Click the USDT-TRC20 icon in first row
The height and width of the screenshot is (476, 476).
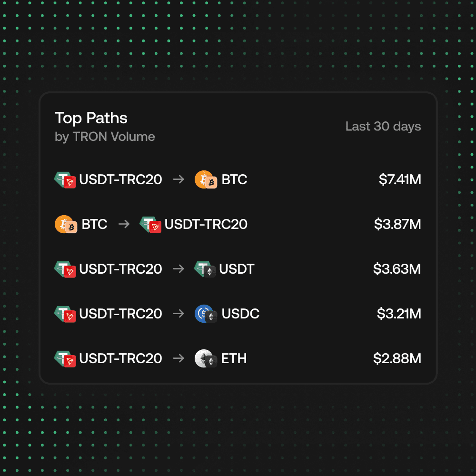pos(65,180)
